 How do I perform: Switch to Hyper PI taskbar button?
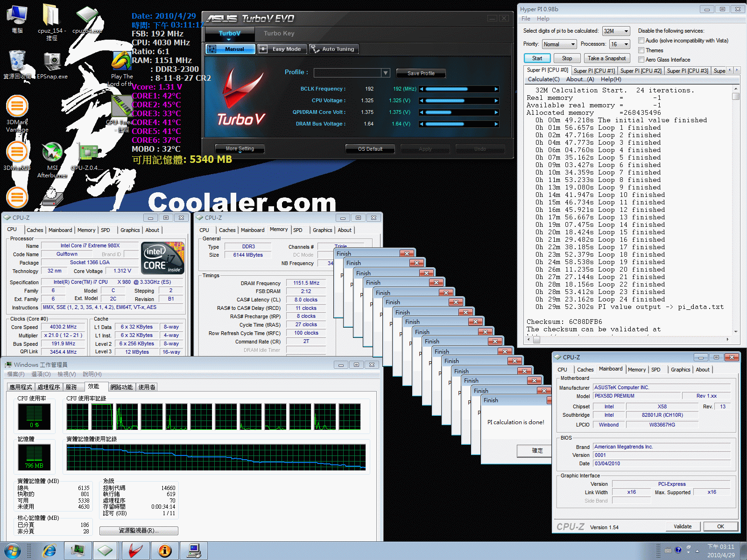[193, 551]
